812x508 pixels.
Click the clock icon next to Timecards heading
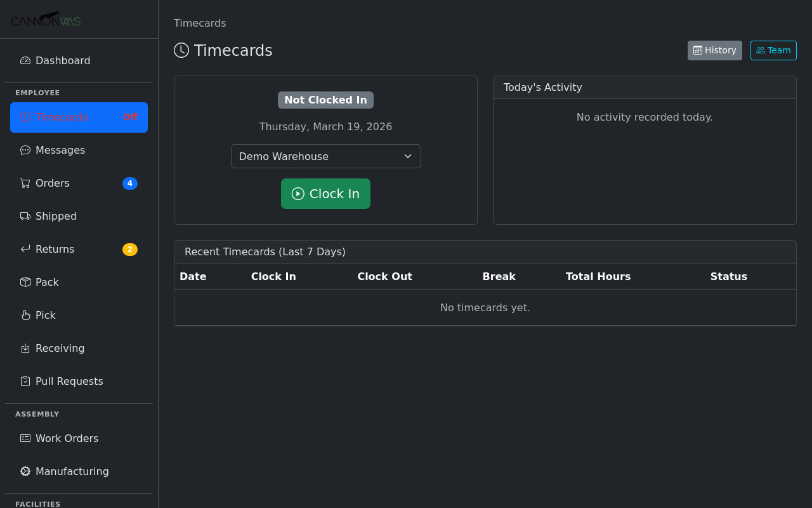tap(181, 50)
